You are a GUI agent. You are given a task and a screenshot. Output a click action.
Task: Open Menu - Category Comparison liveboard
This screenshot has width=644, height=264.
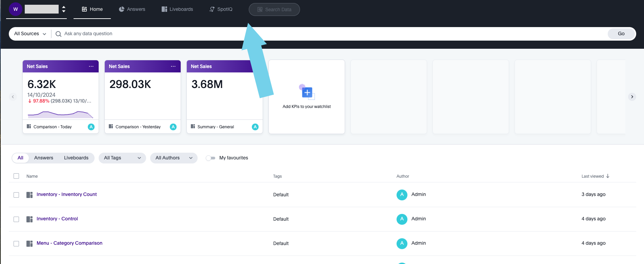click(x=69, y=243)
